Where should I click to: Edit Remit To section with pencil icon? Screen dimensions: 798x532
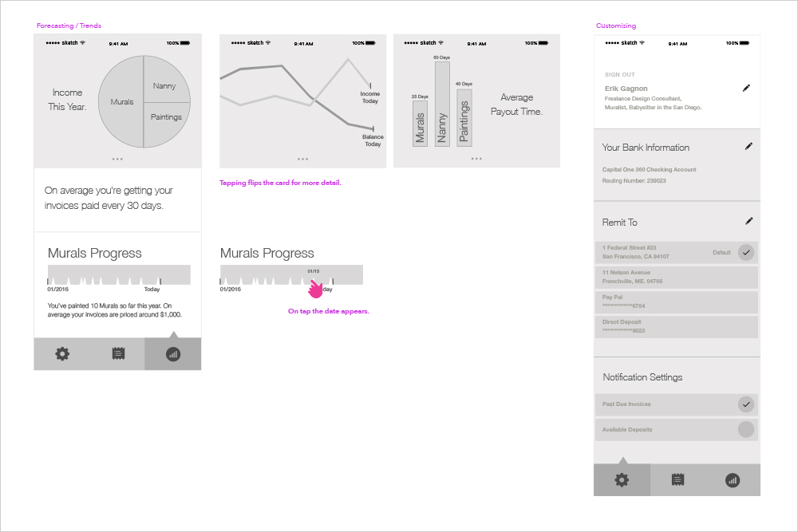tap(749, 221)
